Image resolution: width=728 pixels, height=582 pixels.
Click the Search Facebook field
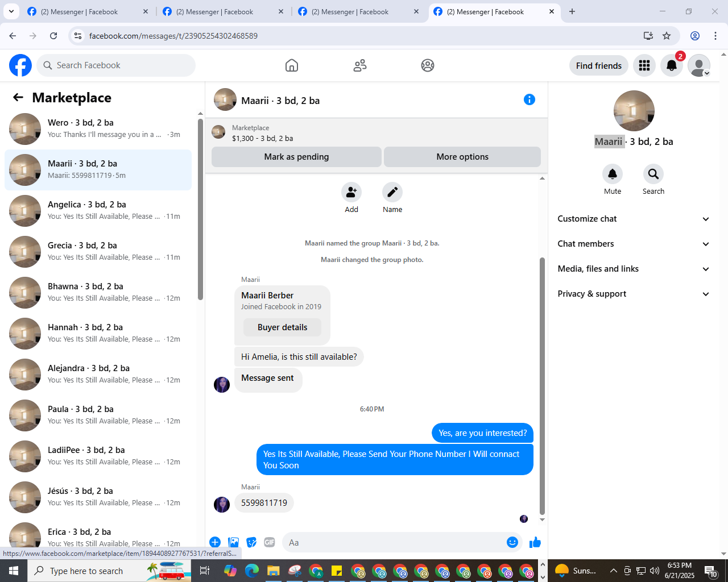116,65
